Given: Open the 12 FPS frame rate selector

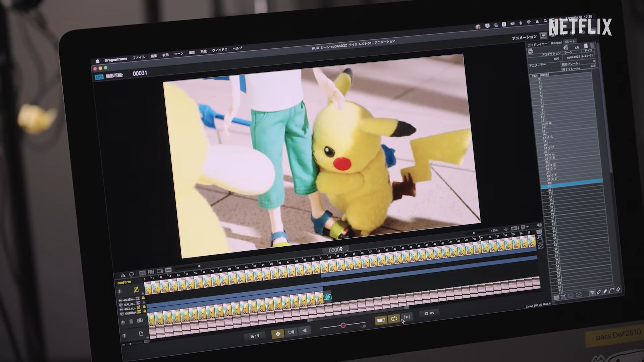Looking at the screenshot, I should [429, 314].
